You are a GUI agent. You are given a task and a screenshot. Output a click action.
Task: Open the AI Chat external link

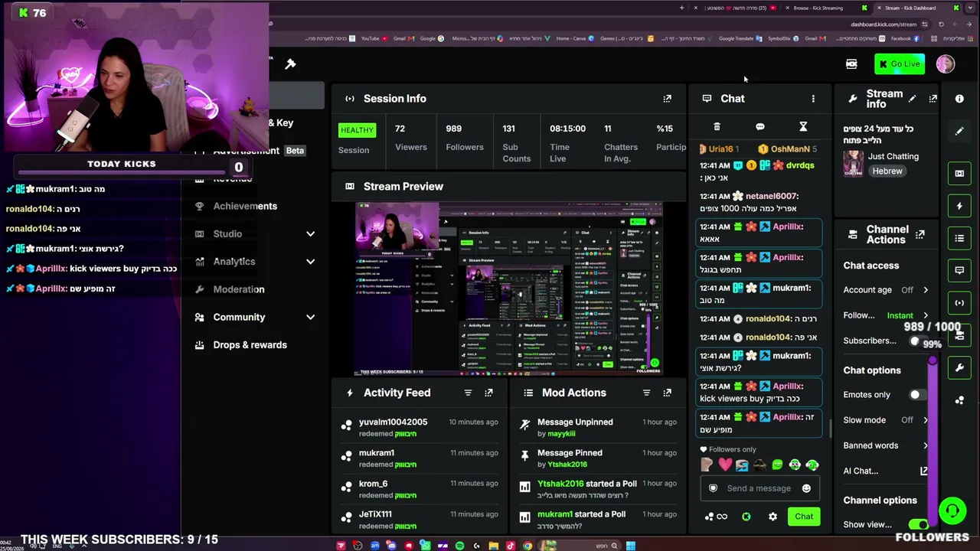923,471
